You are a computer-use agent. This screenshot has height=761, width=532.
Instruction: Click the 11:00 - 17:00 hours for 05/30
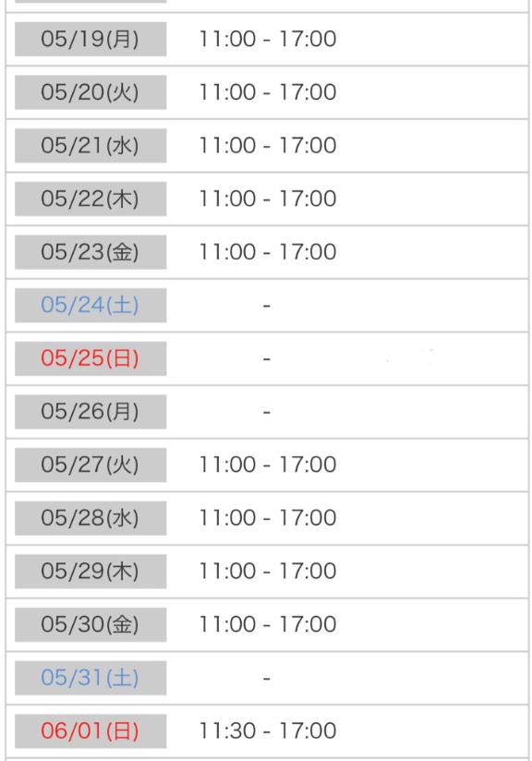coord(268,624)
